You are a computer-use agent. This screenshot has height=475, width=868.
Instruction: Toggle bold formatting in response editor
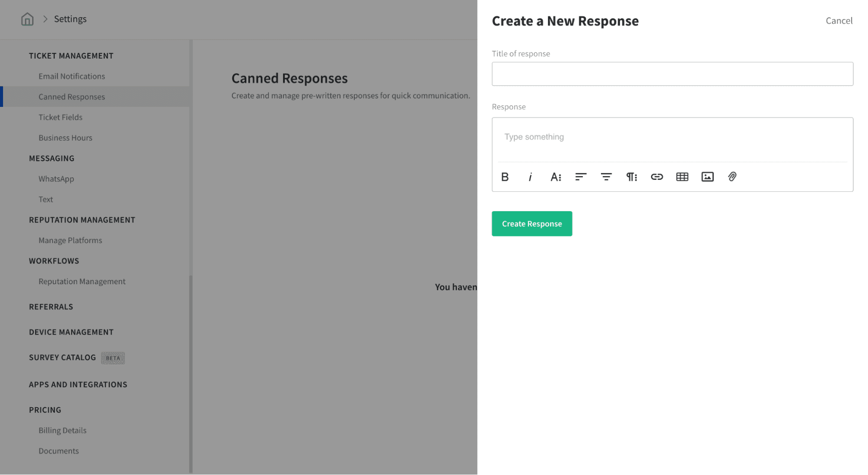(505, 177)
